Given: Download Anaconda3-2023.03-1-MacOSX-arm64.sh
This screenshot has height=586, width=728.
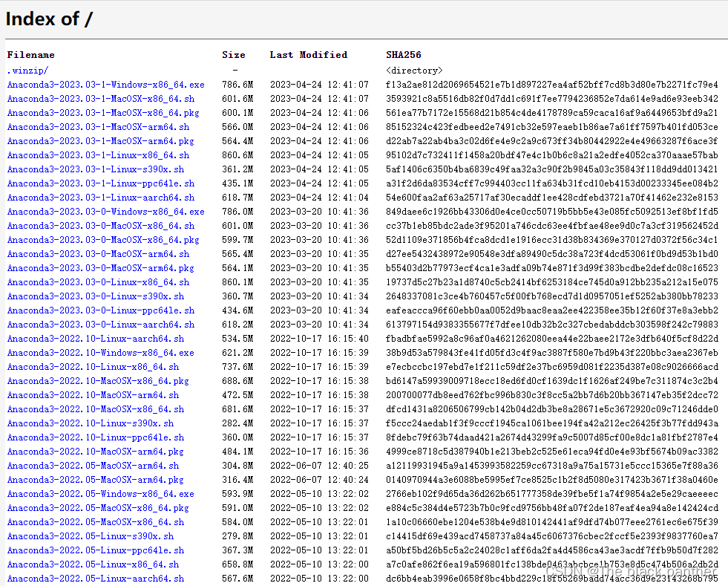Looking at the screenshot, I should (98, 127).
